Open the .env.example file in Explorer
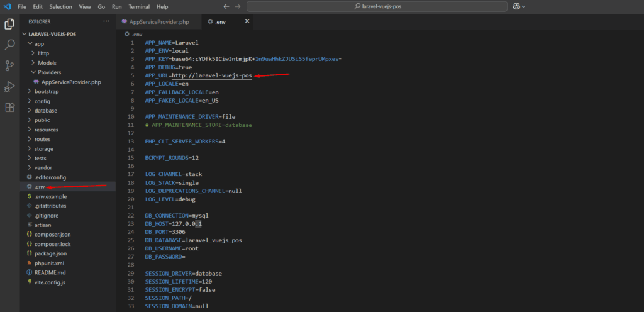Screen dimensions: 644x312 [x=52, y=196]
